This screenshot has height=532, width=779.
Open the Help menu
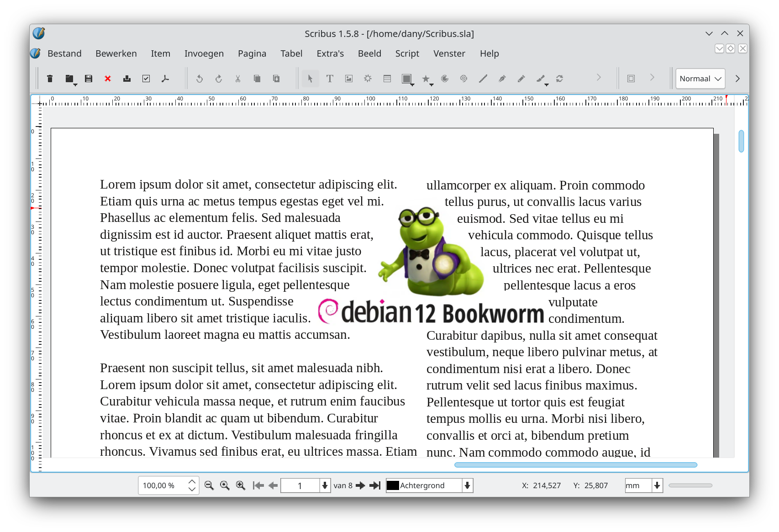click(489, 53)
